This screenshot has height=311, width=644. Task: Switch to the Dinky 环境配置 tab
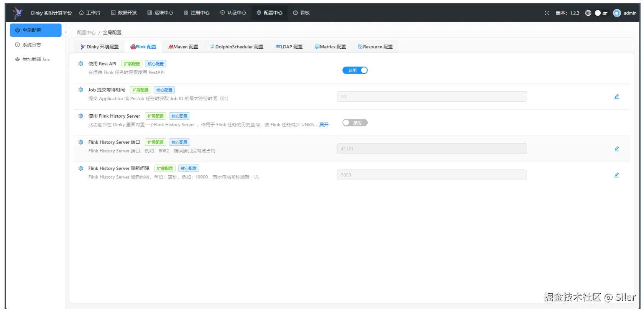pos(99,47)
